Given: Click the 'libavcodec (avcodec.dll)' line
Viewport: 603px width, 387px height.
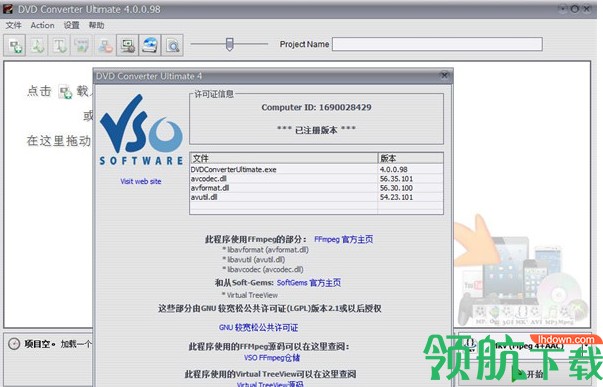Looking at the screenshot, I should [263, 270].
